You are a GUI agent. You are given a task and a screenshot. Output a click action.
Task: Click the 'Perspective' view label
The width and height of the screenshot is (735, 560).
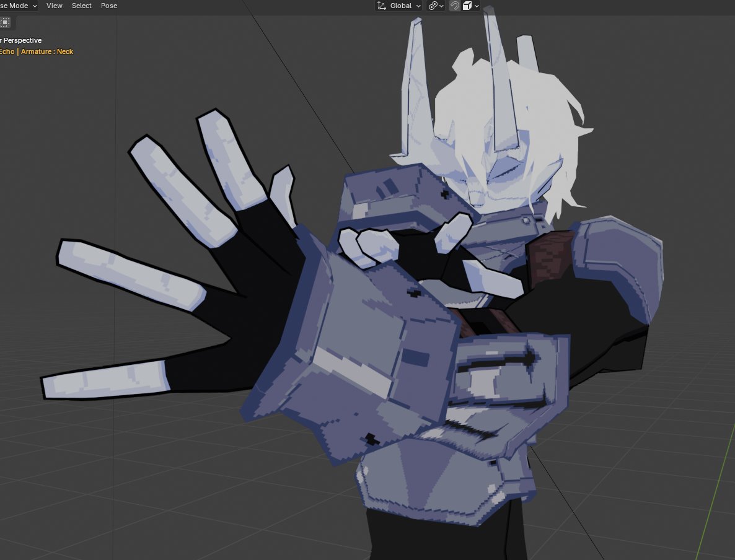coord(22,40)
